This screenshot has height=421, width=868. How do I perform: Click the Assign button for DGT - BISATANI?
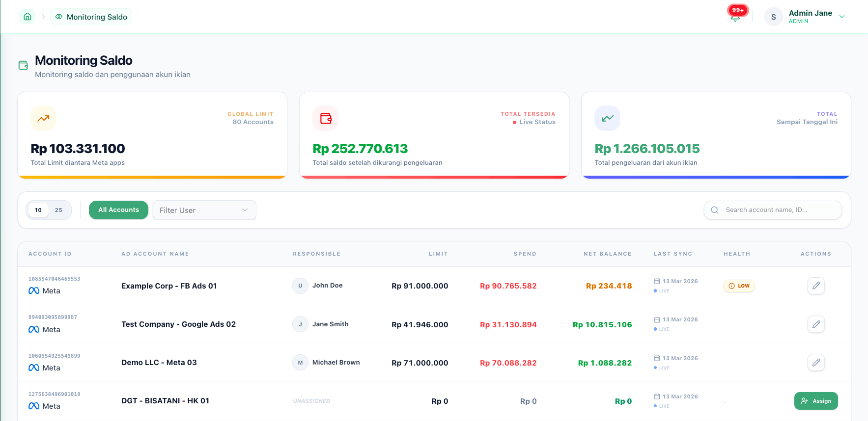point(816,401)
